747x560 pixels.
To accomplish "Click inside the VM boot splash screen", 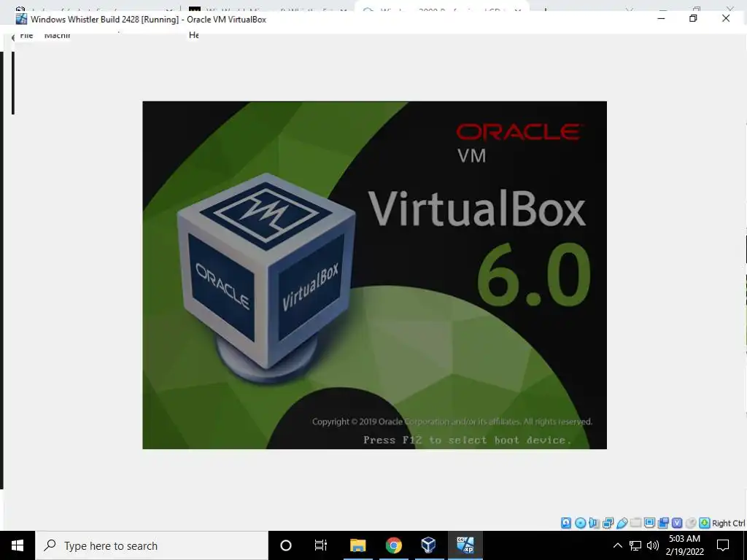I will (374, 275).
